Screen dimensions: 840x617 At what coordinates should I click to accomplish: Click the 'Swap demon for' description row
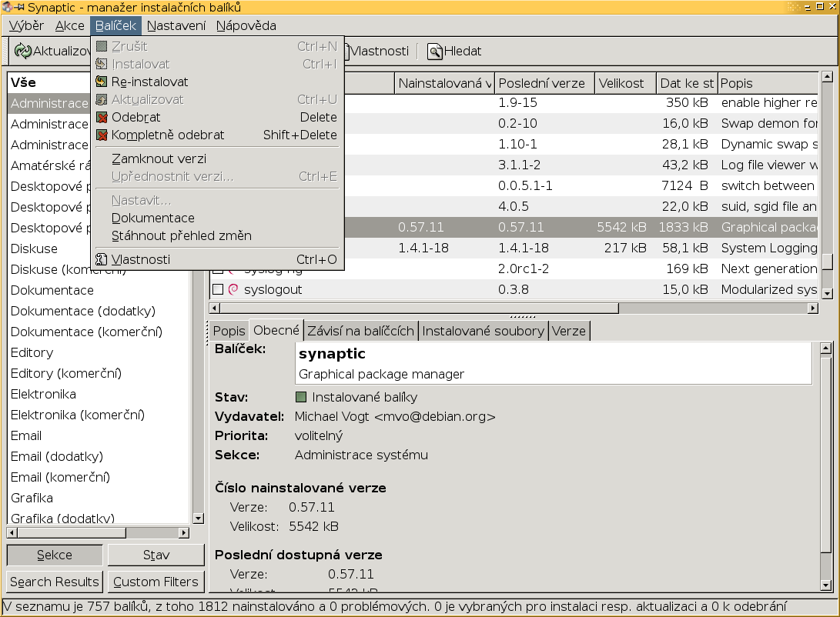(x=581, y=124)
